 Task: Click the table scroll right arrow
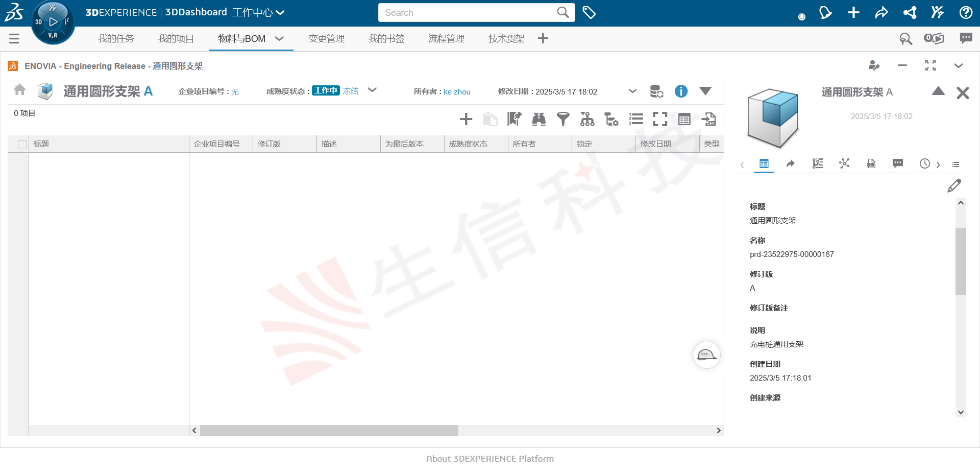719,431
